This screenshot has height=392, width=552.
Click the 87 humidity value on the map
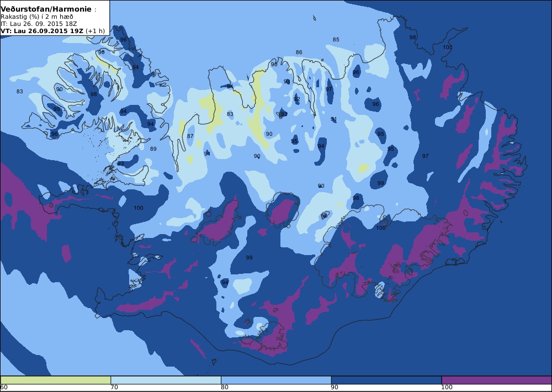(190, 136)
